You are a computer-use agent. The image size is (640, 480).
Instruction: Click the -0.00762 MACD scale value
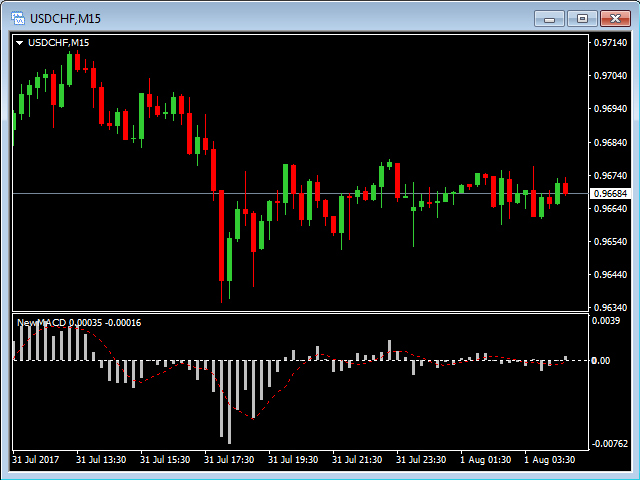click(x=611, y=444)
